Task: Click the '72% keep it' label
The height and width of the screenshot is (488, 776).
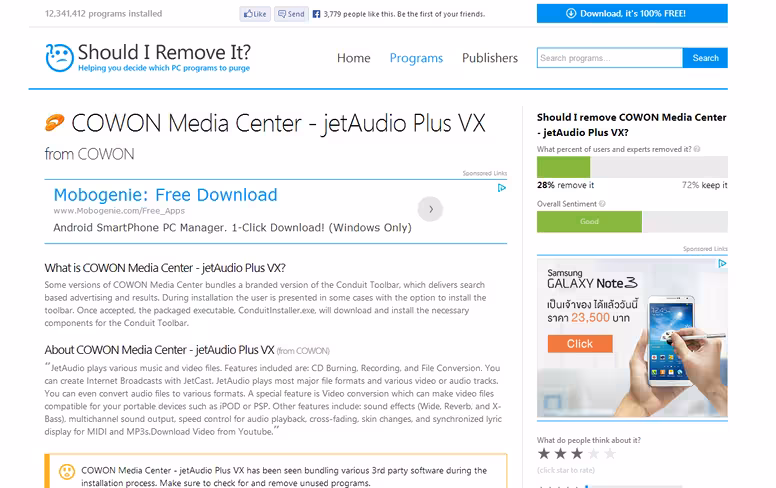Action: click(705, 185)
